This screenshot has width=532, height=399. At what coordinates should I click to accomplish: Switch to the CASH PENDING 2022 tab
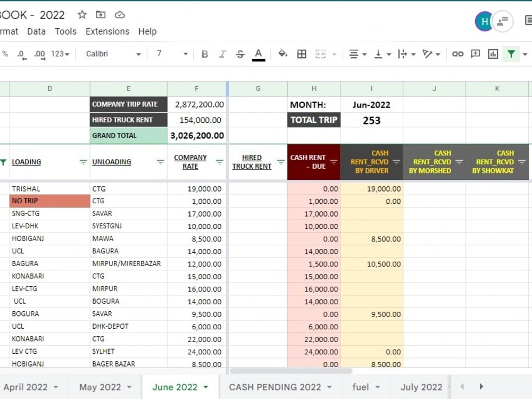[x=275, y=387]
